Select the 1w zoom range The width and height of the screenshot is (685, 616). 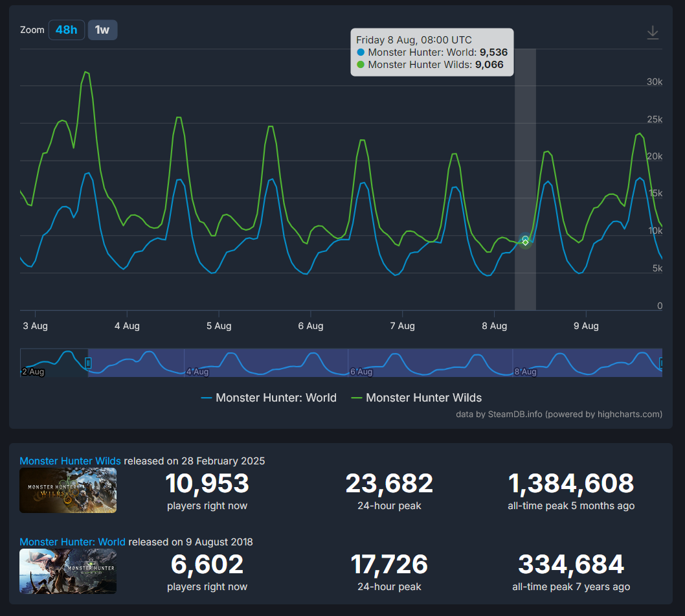(x=102, y=30)
